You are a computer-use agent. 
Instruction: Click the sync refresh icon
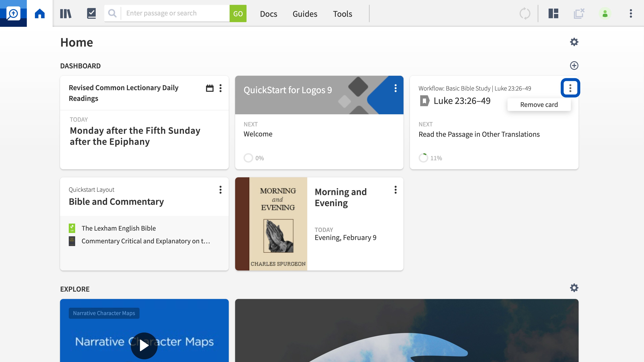pyautogui.click(x=525, y=13)
